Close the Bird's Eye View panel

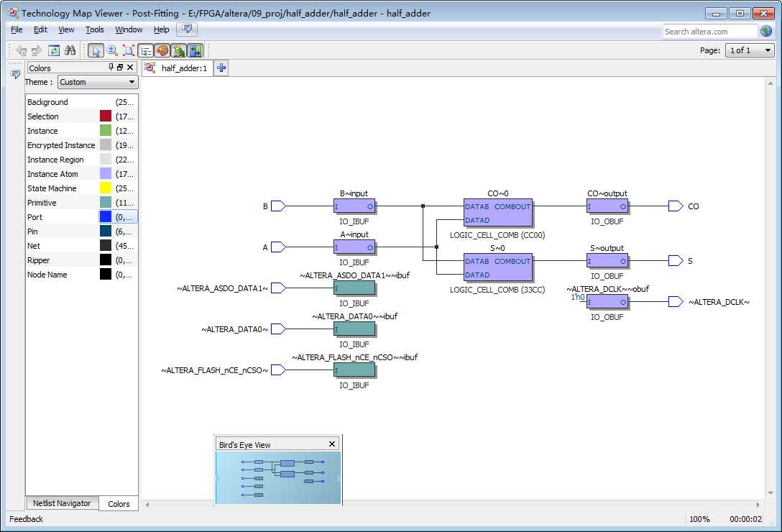point(332,444)
